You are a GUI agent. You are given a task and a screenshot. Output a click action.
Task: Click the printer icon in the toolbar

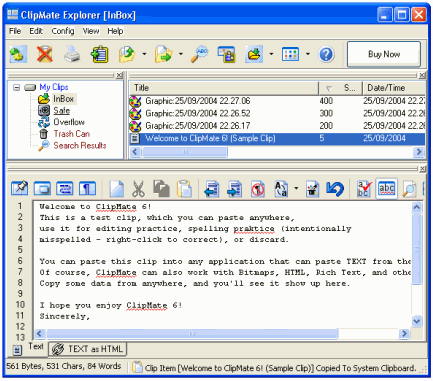point(72,54)
